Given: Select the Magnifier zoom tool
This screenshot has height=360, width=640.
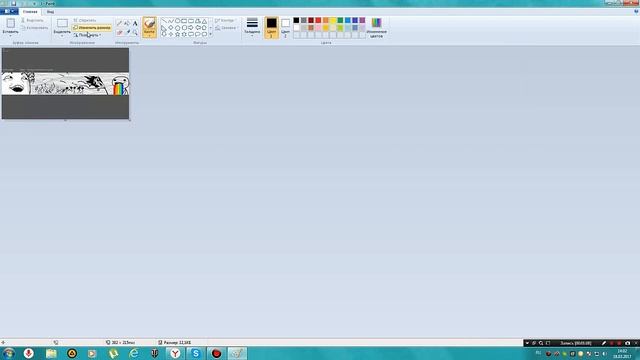Looking at the screenshot, I should point(135,32).
